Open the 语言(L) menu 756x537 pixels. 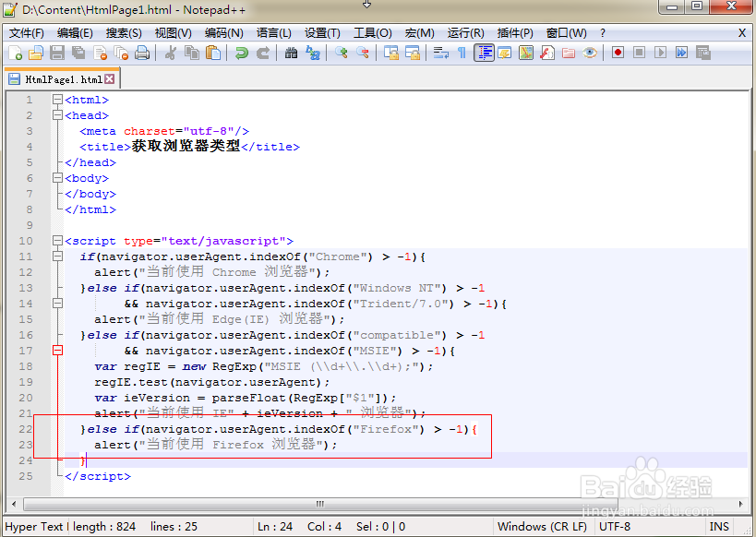[274, 33]
